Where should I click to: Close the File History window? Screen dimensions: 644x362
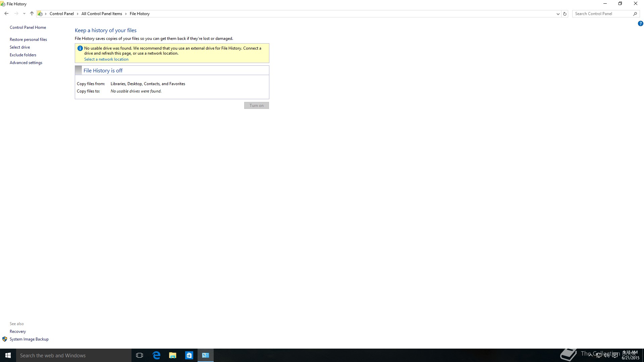[636, 4]
